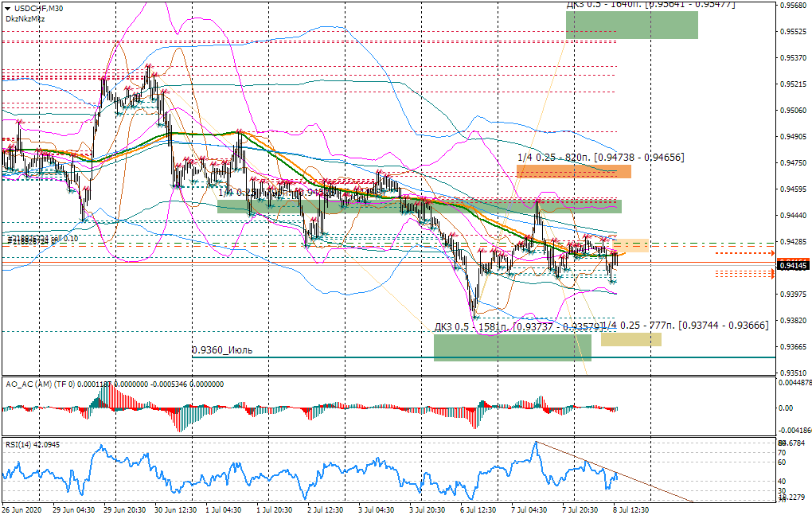Click price scale value 0.93975

(x=794, y=295)
